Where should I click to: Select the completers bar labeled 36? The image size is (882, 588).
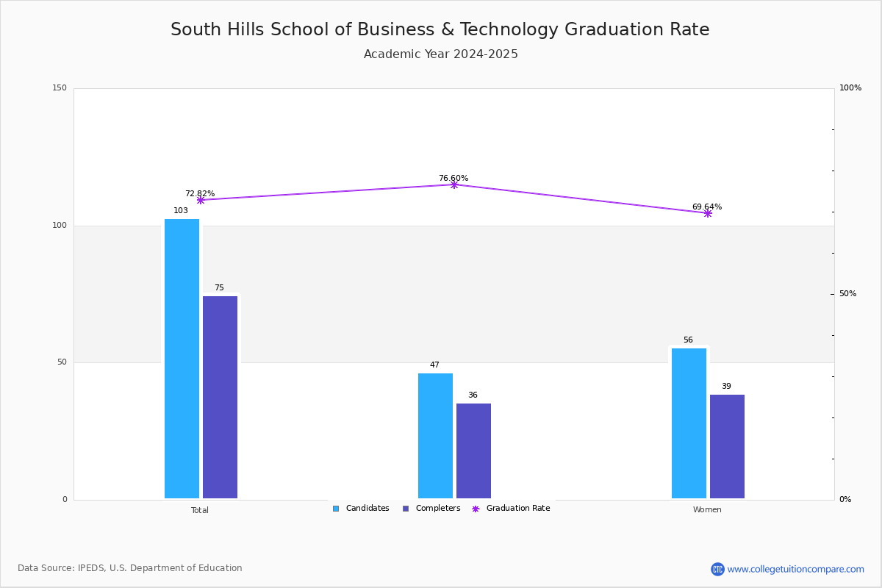coord(473,451)
